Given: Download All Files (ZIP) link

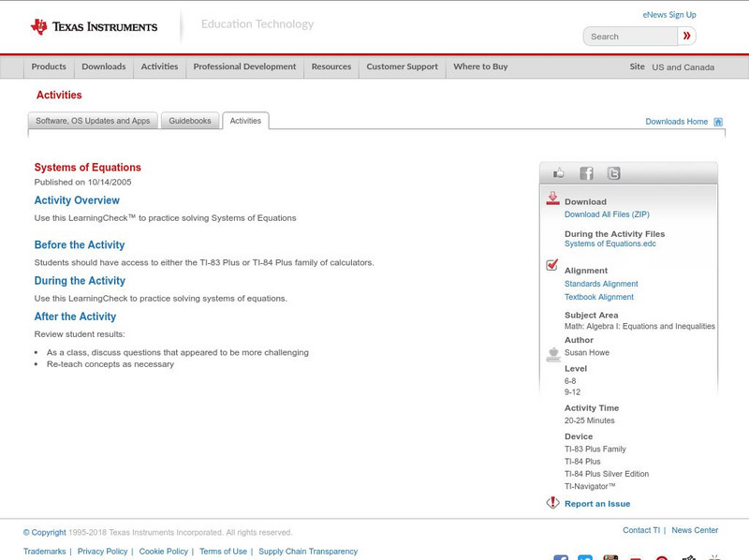Looking at the screenshot, I should 607,214.
